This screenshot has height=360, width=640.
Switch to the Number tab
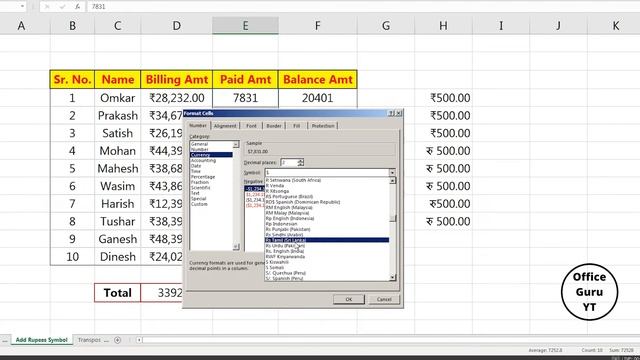point(198,126)
